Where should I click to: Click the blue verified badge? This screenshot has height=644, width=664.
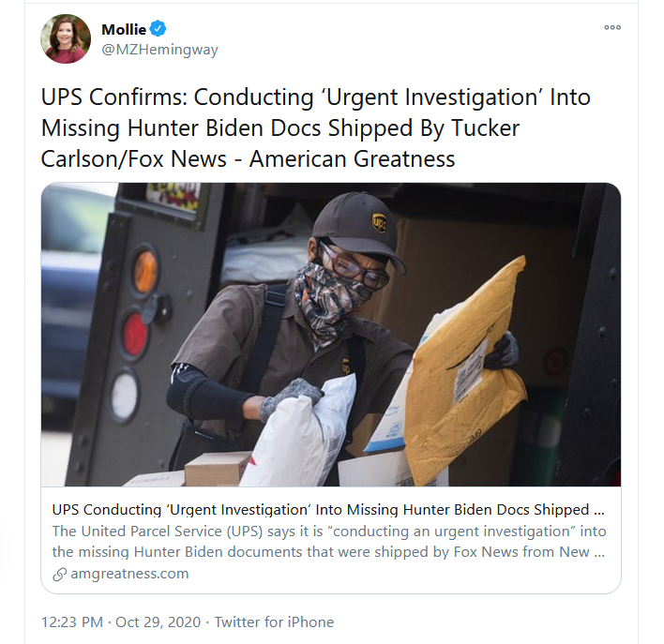coord(158,29)
